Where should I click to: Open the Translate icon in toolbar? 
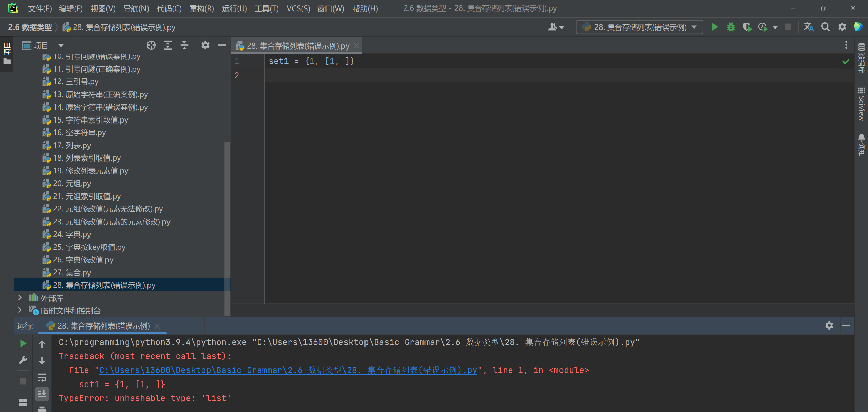pyautogui.click(x=809, y=27)
